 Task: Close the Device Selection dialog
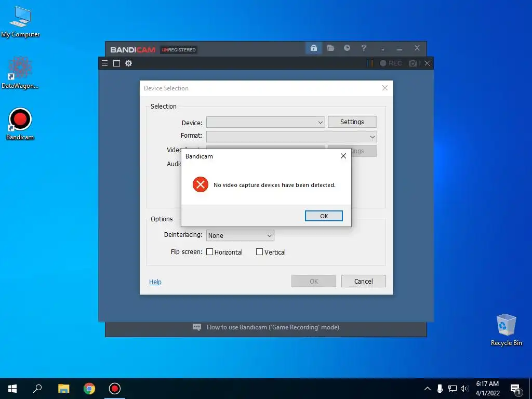385,88
